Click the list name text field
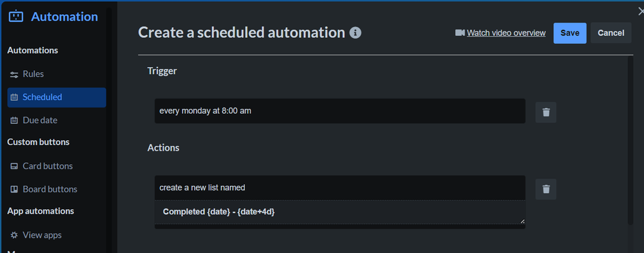The height and width of the screenshot is (253, 644). pos(340,212)
